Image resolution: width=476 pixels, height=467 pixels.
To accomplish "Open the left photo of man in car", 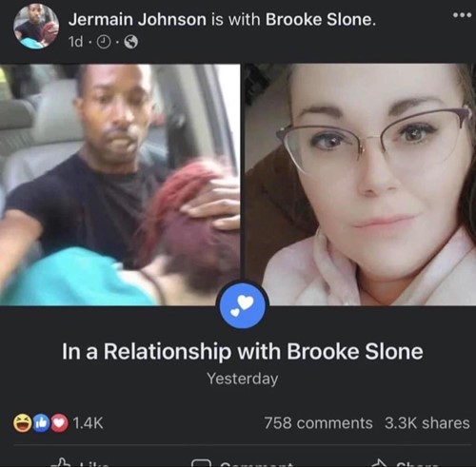I will (120, 185).
